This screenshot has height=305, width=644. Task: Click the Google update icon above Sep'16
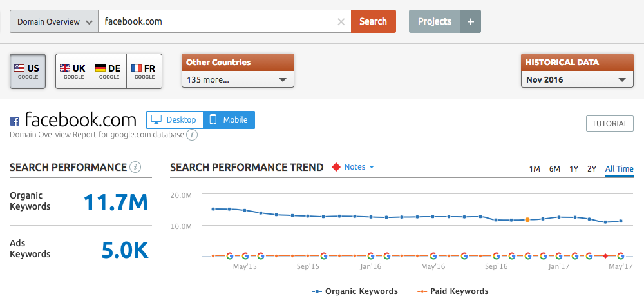[x=496, y=256]
